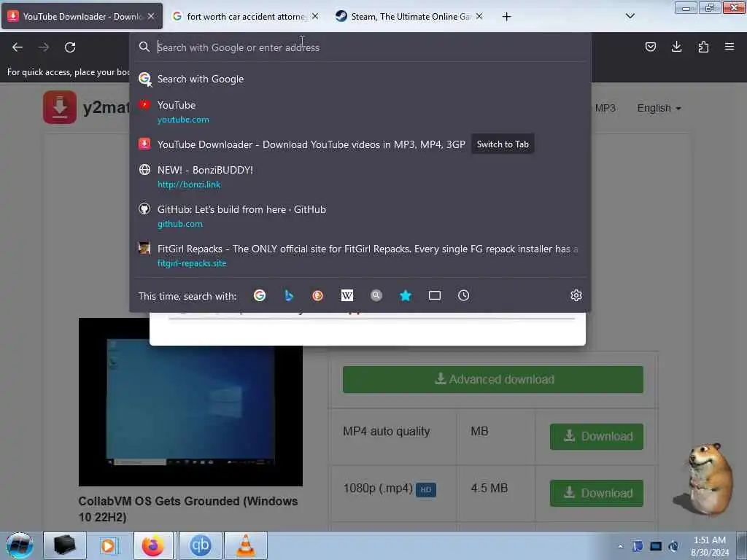Image resolution: width=747 pixels, height=560 pixels.
Task: Click the CollabVM video thumbnail
Action: click(190, 402)
